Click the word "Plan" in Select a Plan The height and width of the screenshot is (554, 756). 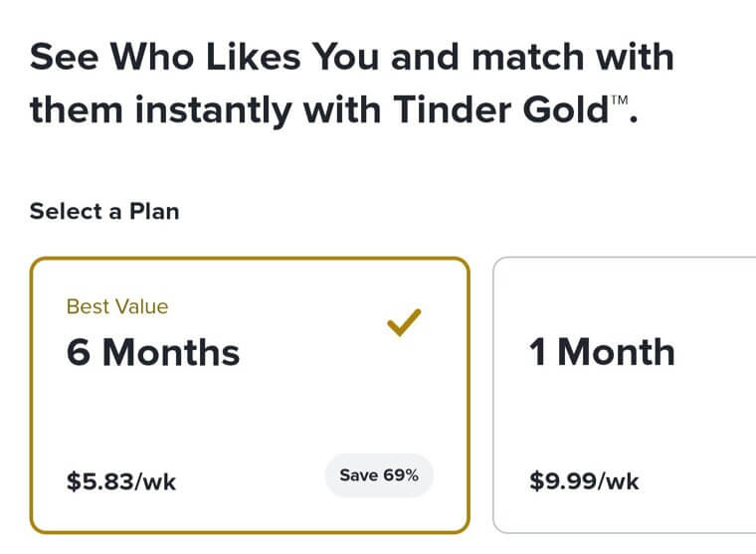click(154, 211)
